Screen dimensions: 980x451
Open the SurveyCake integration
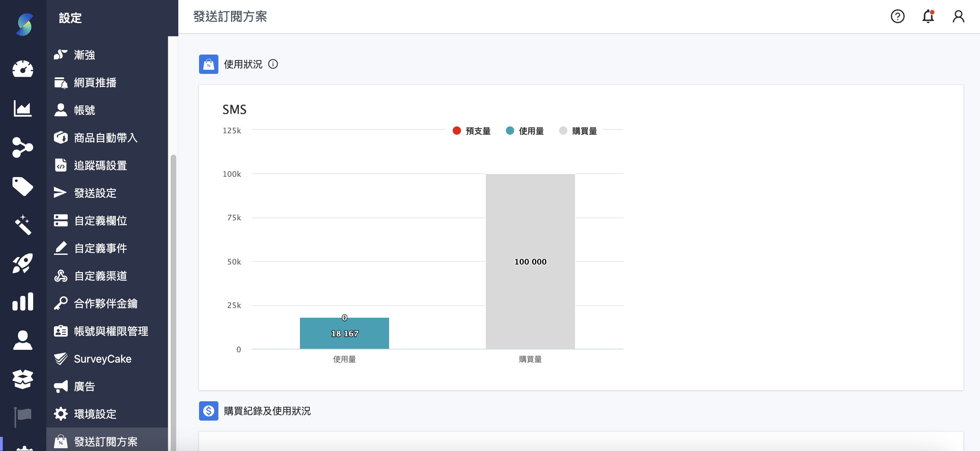point(102,358)
